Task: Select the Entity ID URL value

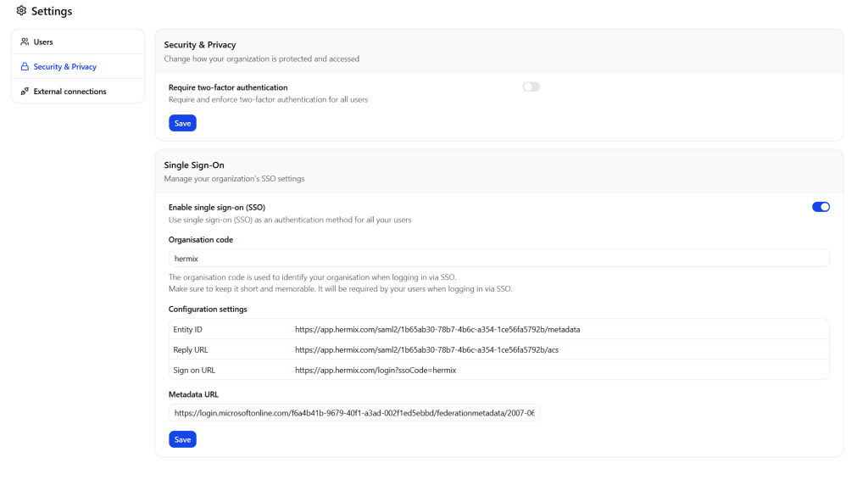Action: pos(437,329)
